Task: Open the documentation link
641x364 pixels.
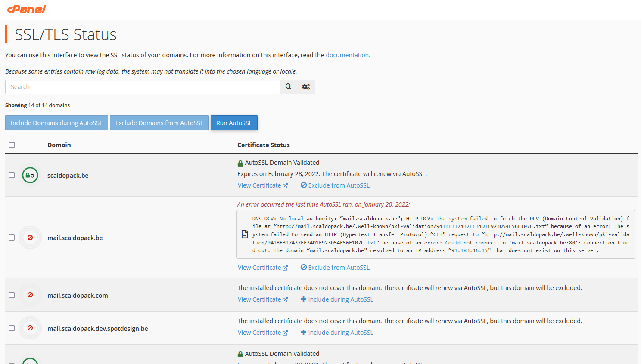Action: 347,55
